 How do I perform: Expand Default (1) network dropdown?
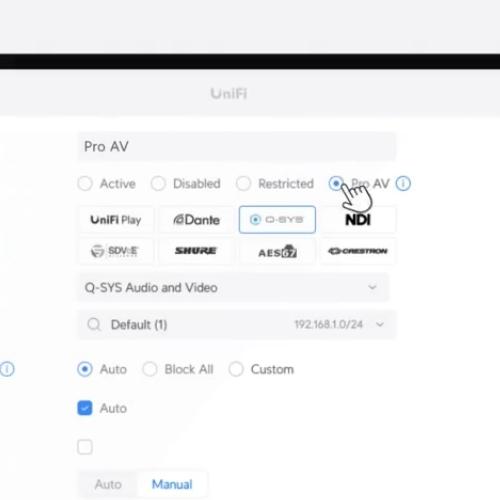(237, 324)
